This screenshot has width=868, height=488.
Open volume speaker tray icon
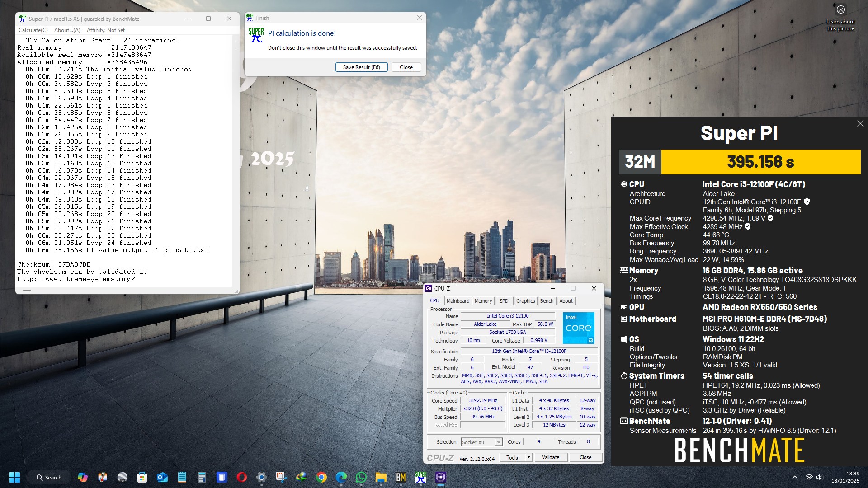click(x=819, y=477)
